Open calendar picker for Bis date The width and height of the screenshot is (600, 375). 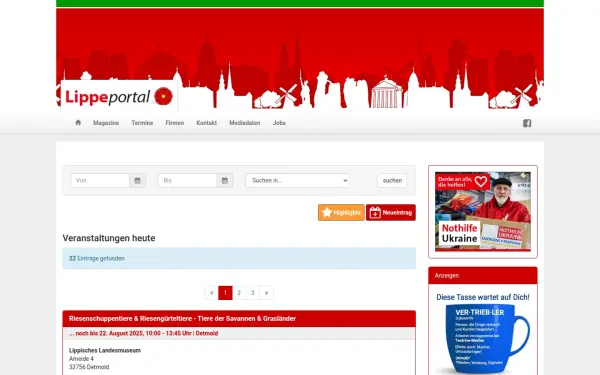click(225, 181)
